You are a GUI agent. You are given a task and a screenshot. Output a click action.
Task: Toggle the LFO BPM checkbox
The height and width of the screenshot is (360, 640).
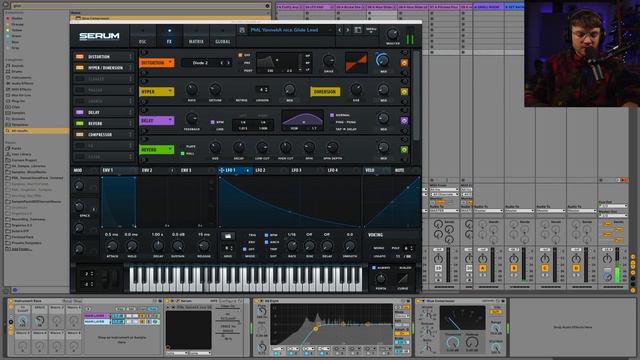(x=267, y=235)
